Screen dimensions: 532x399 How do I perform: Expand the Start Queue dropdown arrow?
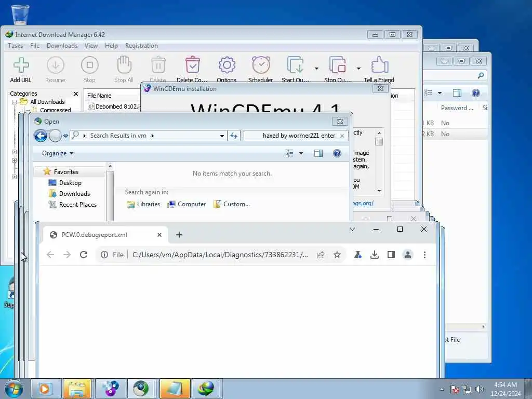point(316,69)
